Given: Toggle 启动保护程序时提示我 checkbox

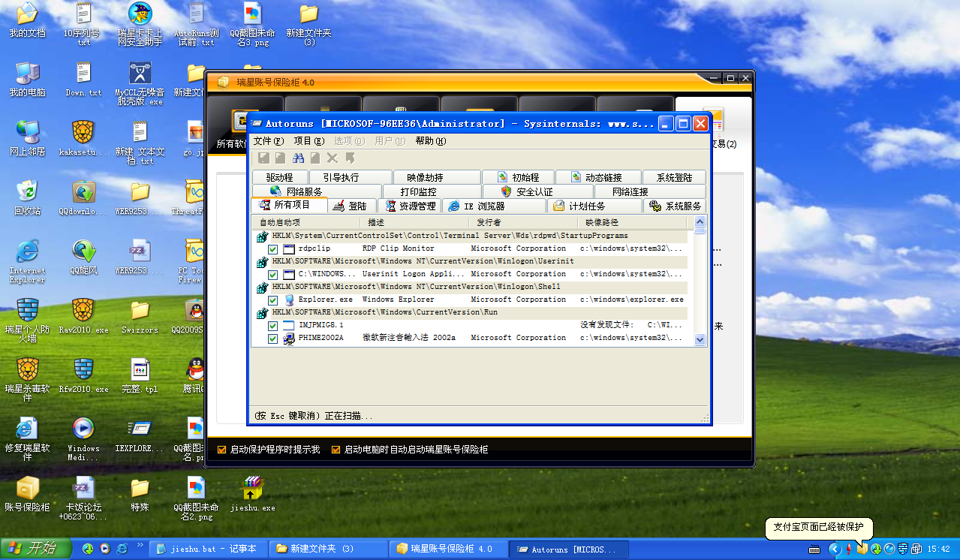Looking at the screenshot, I should point(221,450).
